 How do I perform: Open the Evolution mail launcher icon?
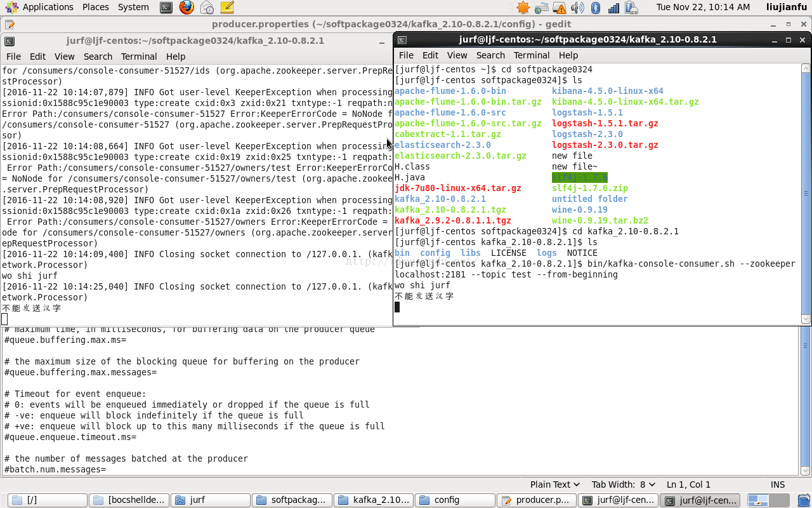click(x=207, y=8)
